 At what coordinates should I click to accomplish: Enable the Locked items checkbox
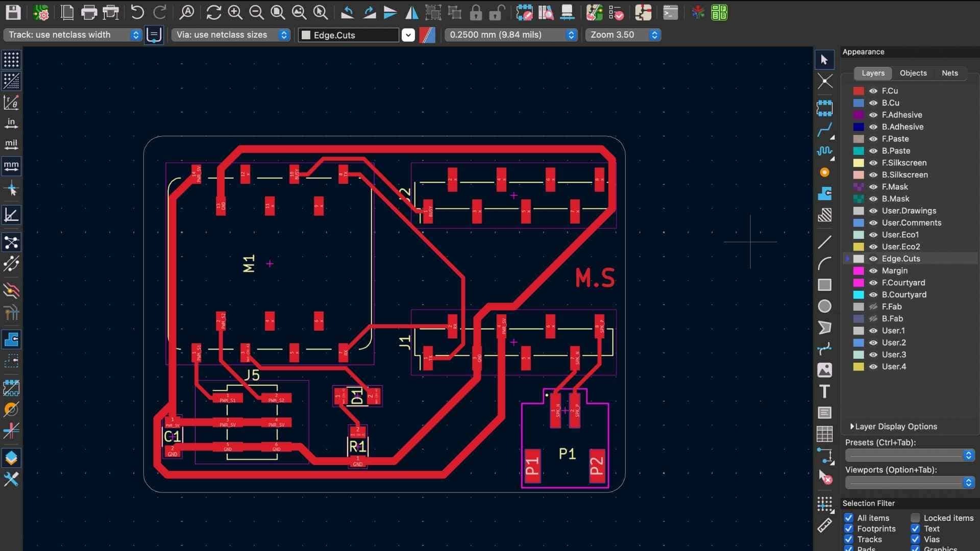tap(915, 518)
